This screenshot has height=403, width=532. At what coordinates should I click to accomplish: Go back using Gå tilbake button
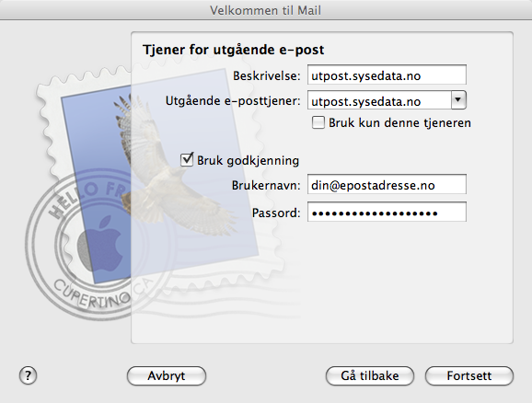370,376
